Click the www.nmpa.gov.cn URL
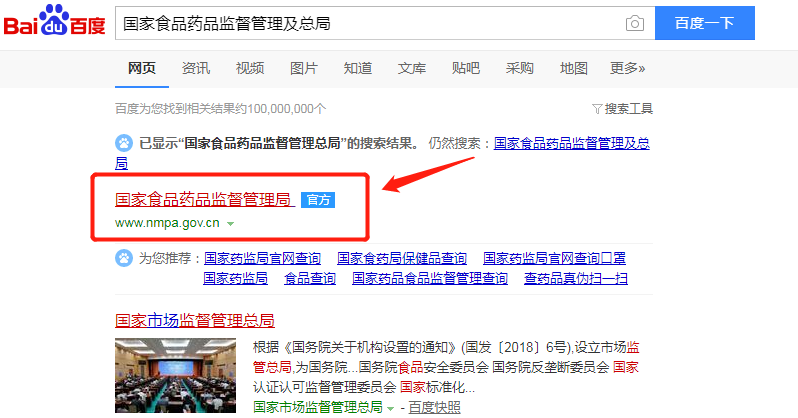 tap(167, 223)
